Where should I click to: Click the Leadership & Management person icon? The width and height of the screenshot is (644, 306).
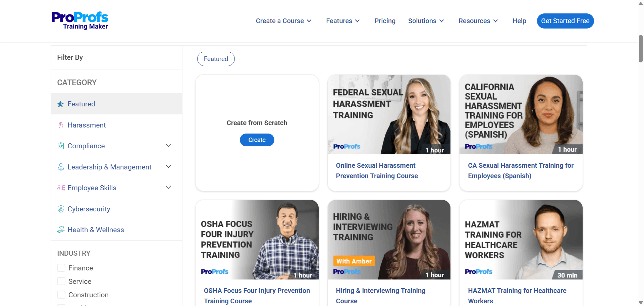[61, 167]
